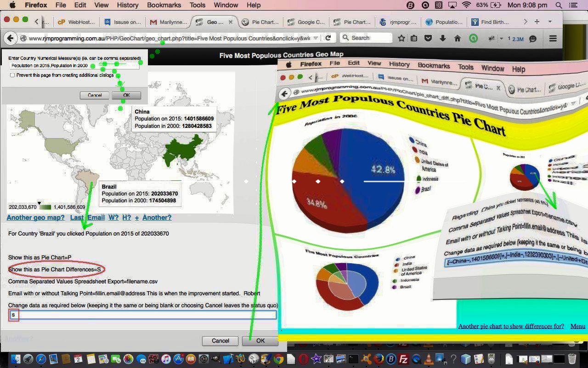This screenshot has height=368, width=588.
Task: Click the green Grammarly-style circle toolbar icon
Action: coord(473,38)
